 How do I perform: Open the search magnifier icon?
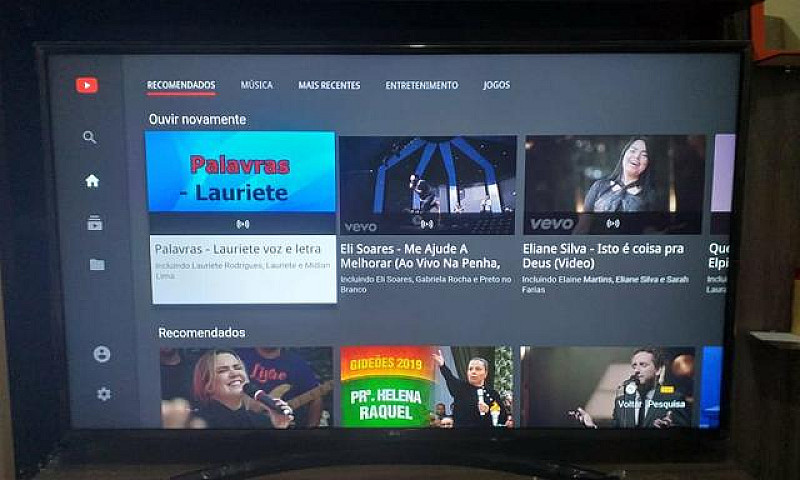(x=89, y=137)
